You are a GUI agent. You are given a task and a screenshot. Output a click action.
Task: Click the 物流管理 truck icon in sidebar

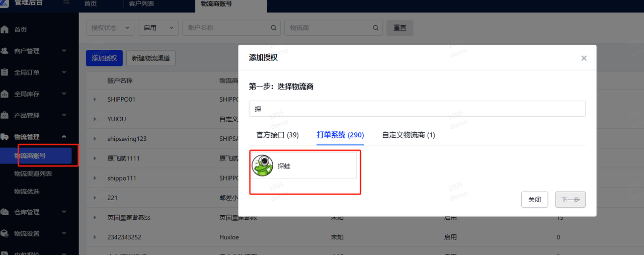(x=5, y=137)
